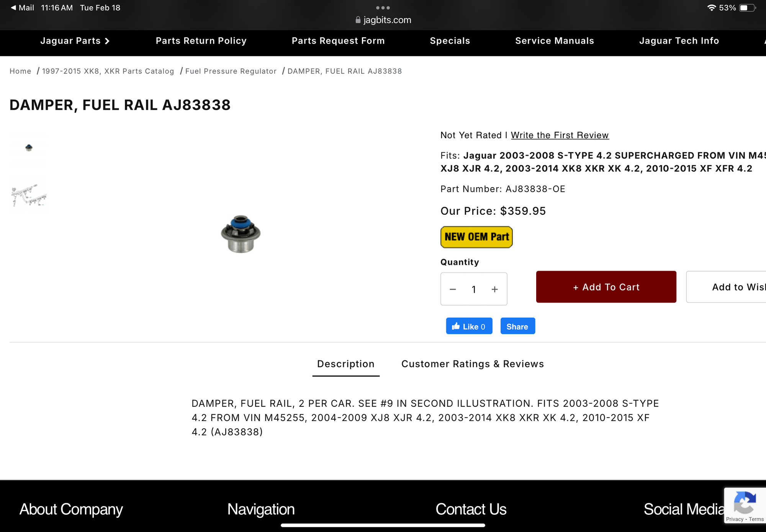Viewport: 766px width, 532px height.
Task: Click the Facebook Share button
Action: (x=517, y=326)
